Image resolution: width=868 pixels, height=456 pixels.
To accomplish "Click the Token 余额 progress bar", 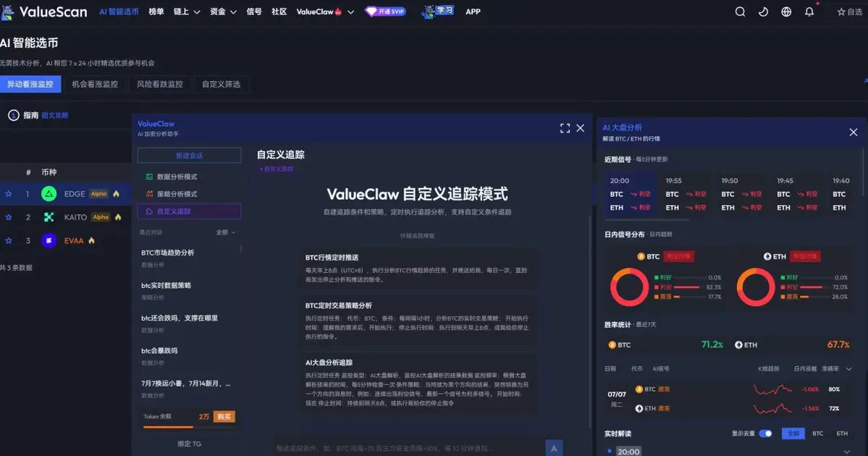I will point(190,426).
